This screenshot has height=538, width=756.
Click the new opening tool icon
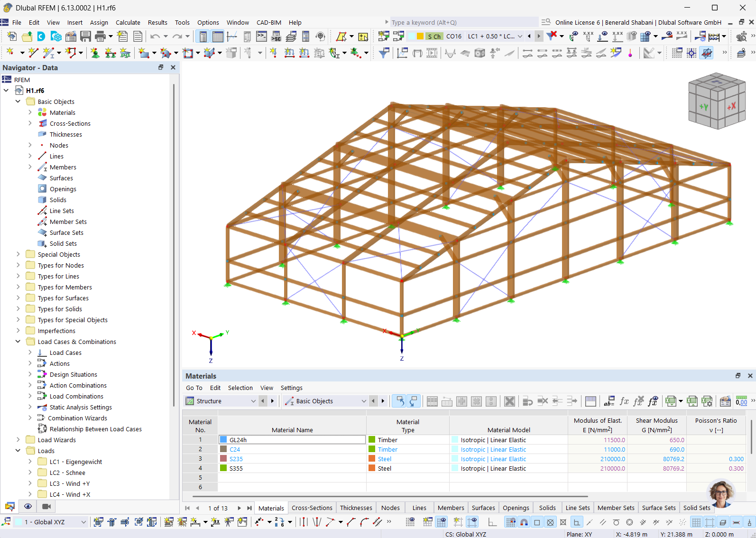[188, 53]
